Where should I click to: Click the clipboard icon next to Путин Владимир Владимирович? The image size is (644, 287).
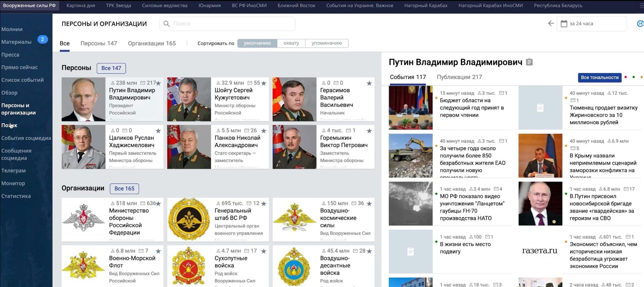529,62
